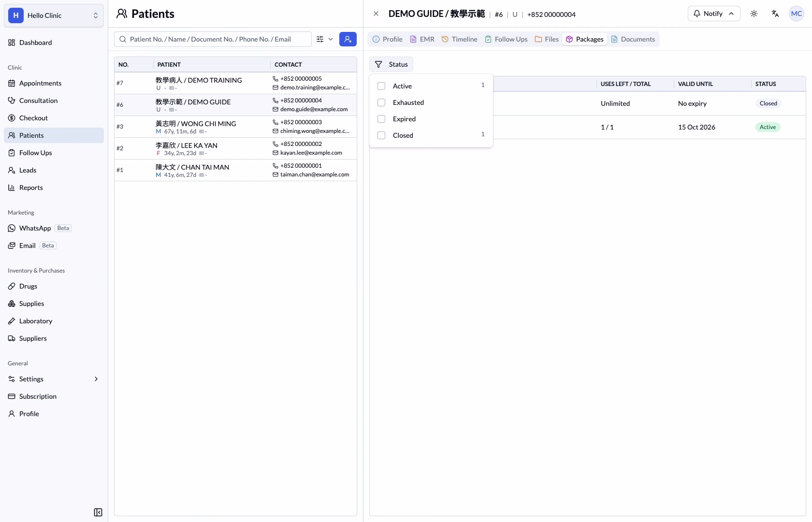Screen dimensions: 812x522
Task: Open patient list filter options dropdown
Action: [x=325, y=39]
